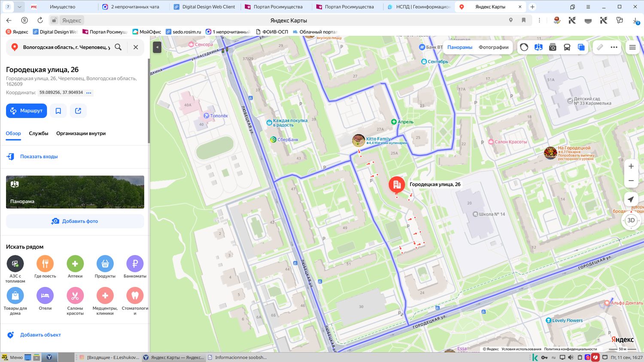The image size is (644, 362).
Task: Search nearby АЗС с топливом
Action: (x=15, y=269)
